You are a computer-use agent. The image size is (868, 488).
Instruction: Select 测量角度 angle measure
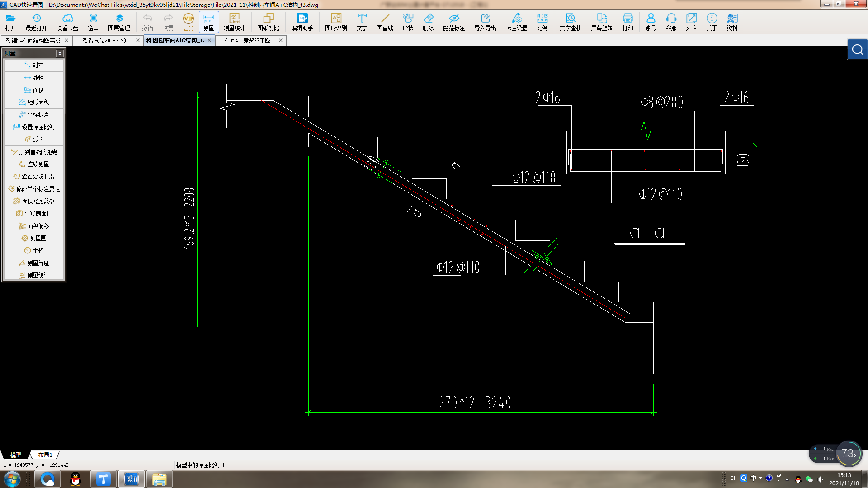pyautogui.click(x=34, y=263)
